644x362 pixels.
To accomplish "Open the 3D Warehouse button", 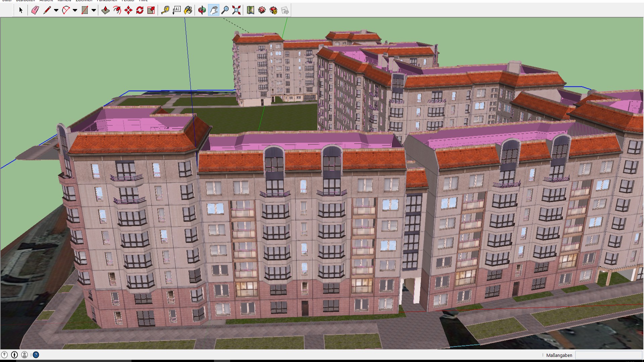I will (262, 10).
